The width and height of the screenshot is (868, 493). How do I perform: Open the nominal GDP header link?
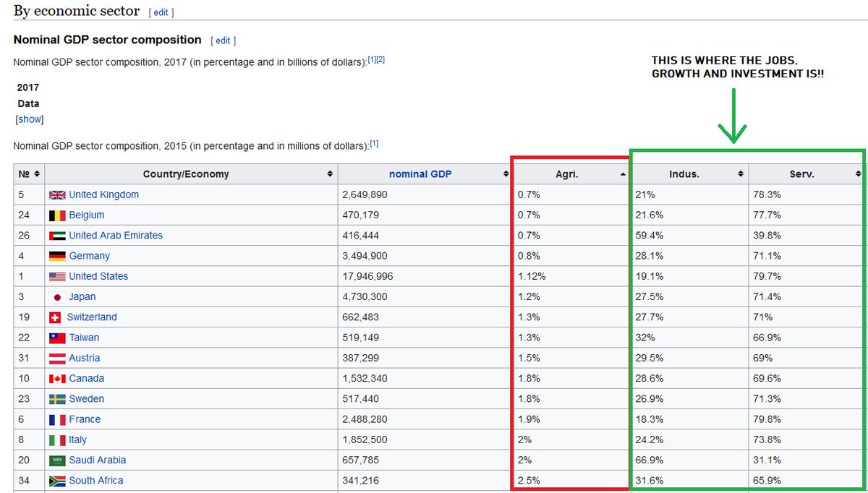tap(420, 174)
